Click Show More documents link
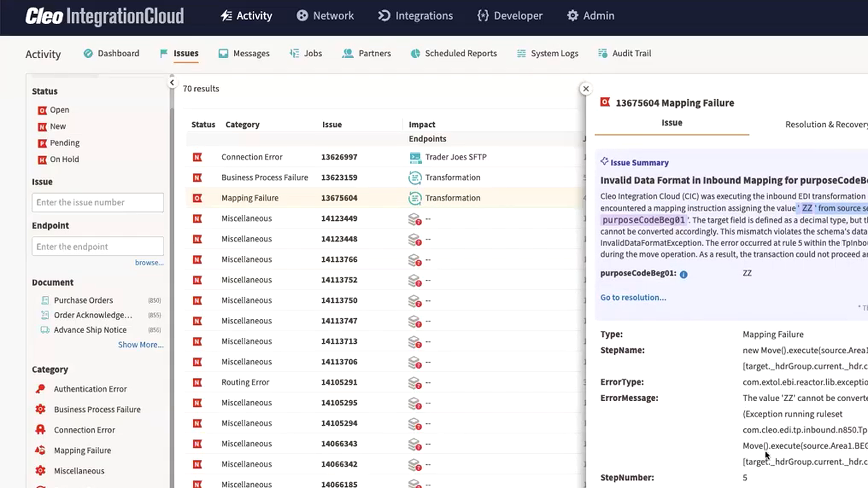Viewport: 868px width, 488px height. click(x=141, y=345)
